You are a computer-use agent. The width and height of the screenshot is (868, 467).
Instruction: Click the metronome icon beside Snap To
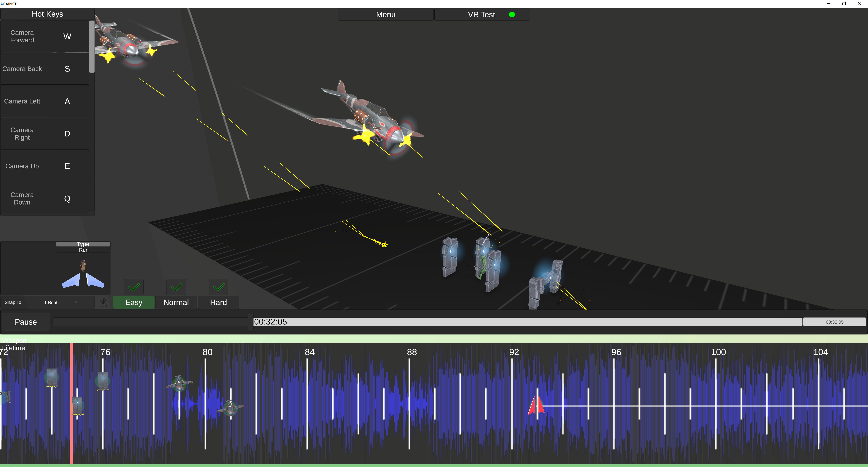click(104, 302)
